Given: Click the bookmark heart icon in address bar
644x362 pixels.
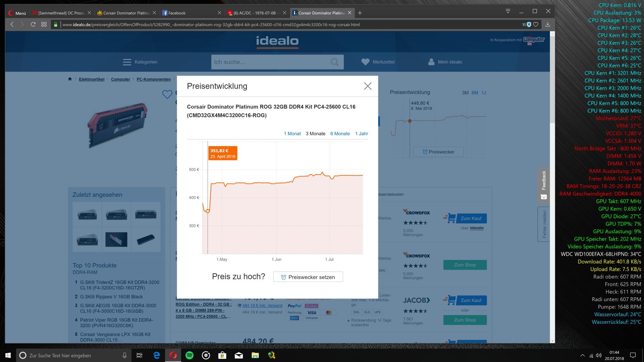Looking at the screenshot, I should coord(536,25).
